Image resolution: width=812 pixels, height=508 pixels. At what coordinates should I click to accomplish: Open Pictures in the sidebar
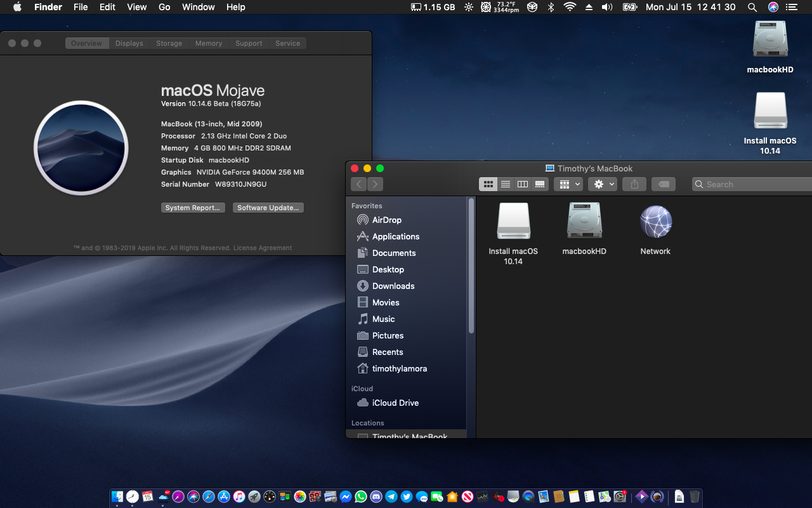click(387, 335)
